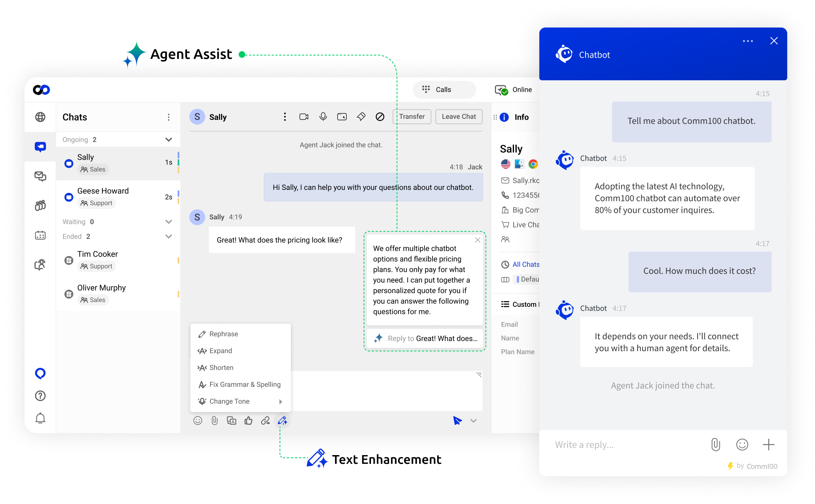Attach a file in agent reply toolbar

pyautogui.click(x=215, y=421)
